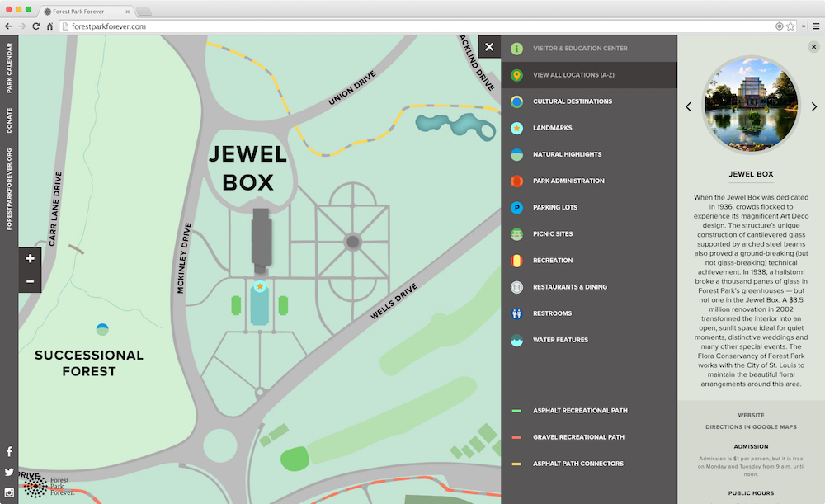Click the Landmarks star icon in legend

pos(516,128)
